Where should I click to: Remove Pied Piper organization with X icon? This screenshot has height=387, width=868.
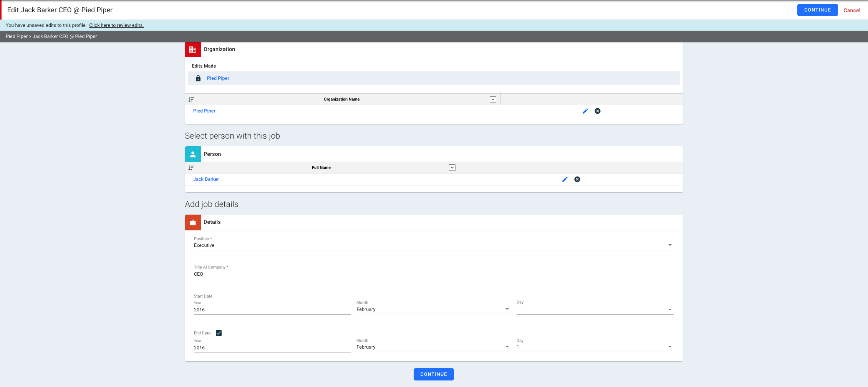coord(598,111)
